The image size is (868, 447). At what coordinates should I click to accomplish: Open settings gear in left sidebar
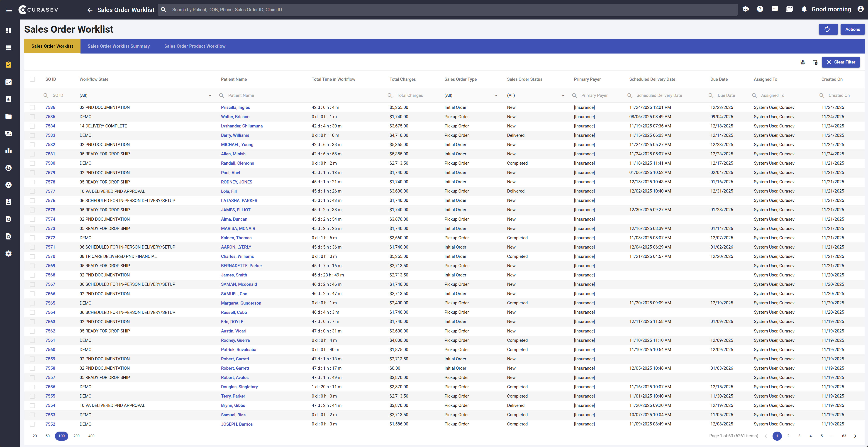click(x=9, y=254)
